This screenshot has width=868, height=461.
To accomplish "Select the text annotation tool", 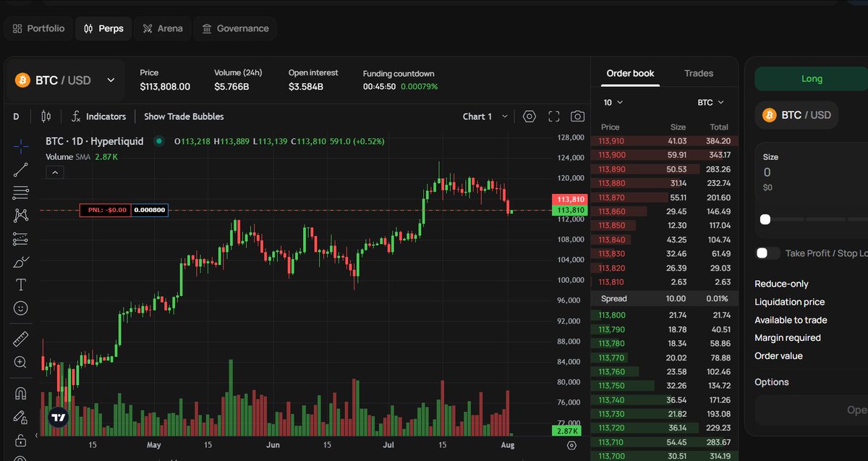I will point(21,285).
